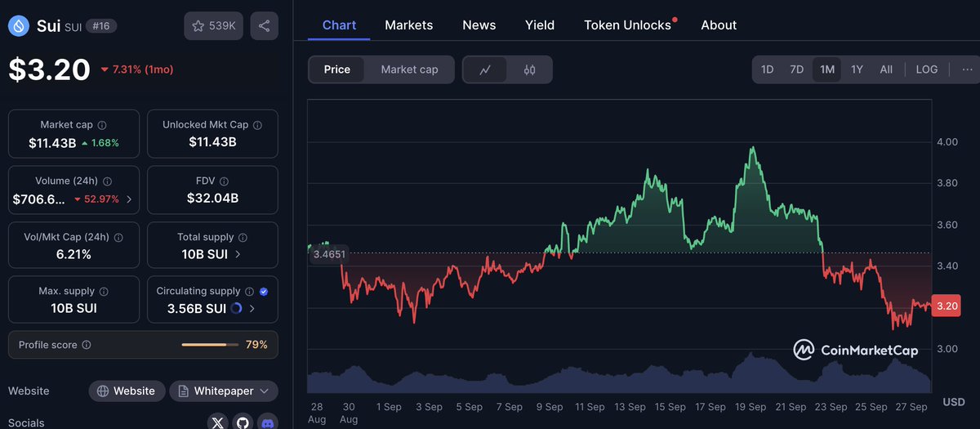Open the News tab

479,25
